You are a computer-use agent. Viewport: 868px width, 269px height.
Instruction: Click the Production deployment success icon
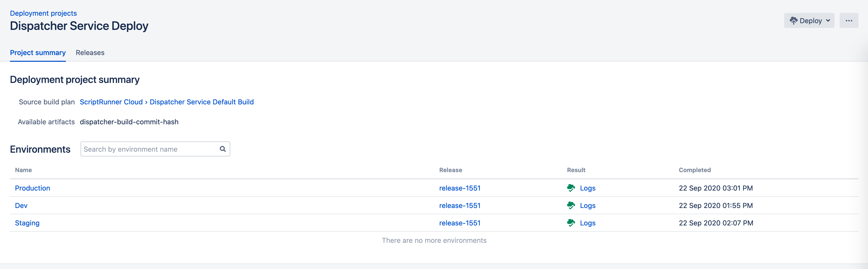coord(571,188)
